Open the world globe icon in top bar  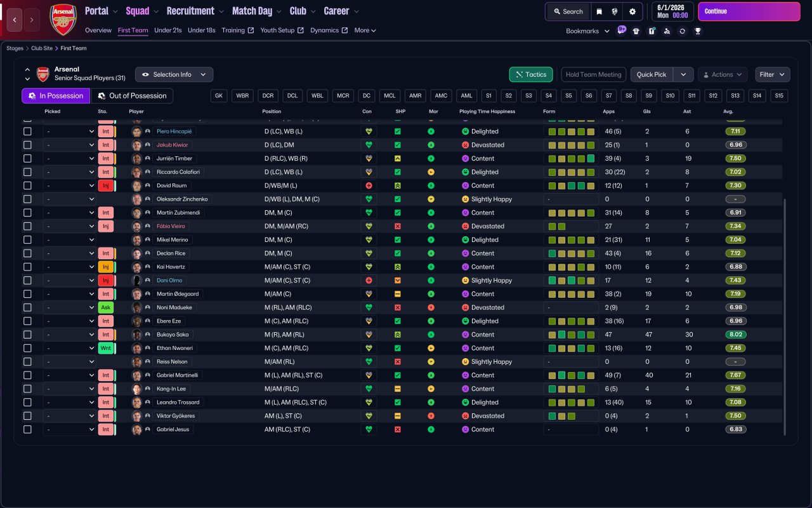(615, 11)
